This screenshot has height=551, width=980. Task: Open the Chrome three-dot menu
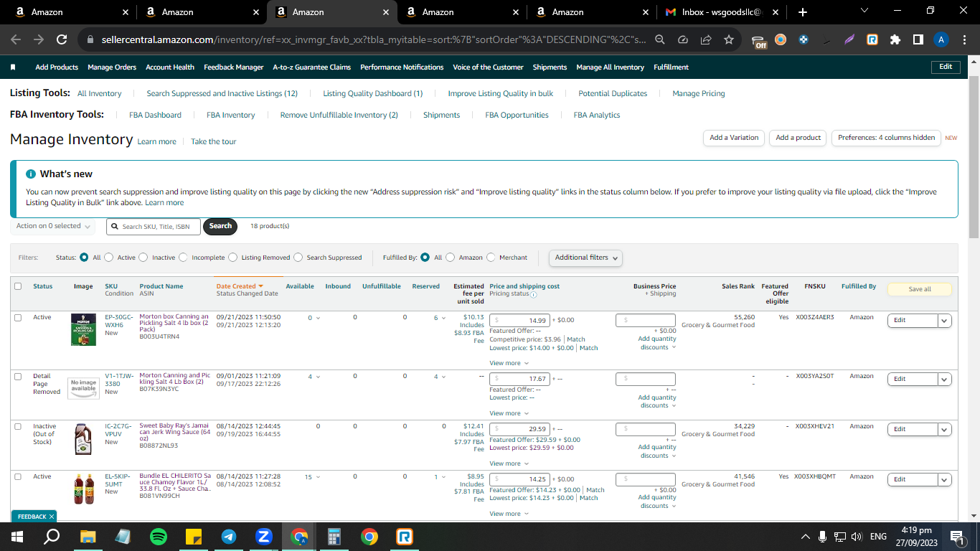964,40
